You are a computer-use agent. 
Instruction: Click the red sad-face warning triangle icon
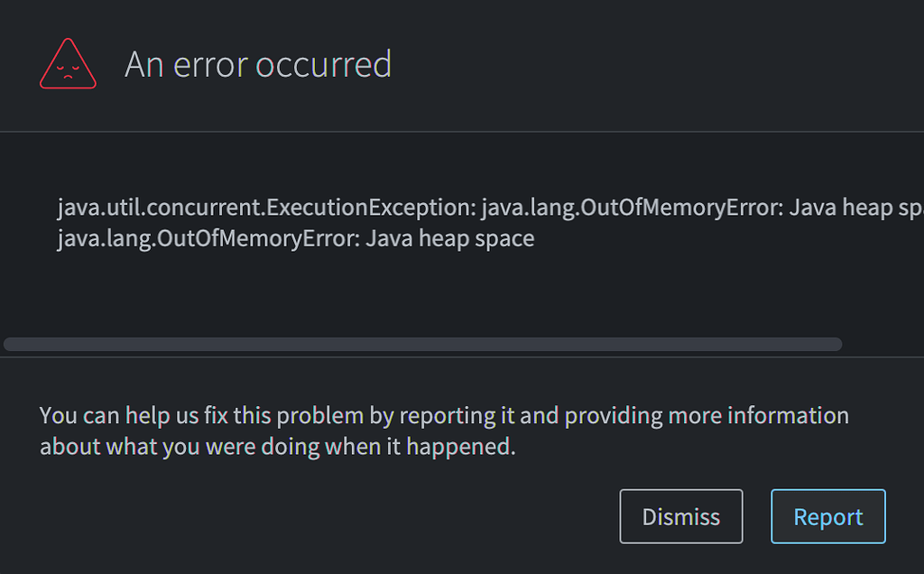coord(68,64)
